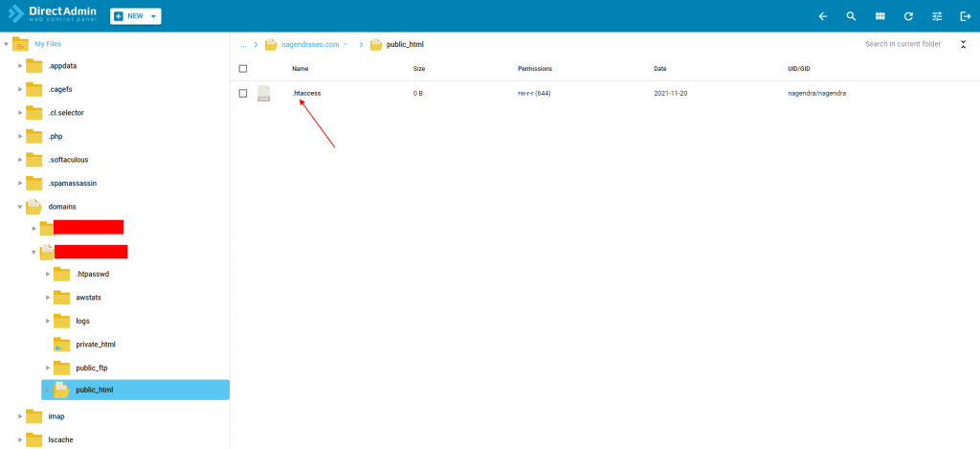The width and height of the screenshot is (980, 449).
Task: Expand the logs folder arrow
Action: pos(48,321)
